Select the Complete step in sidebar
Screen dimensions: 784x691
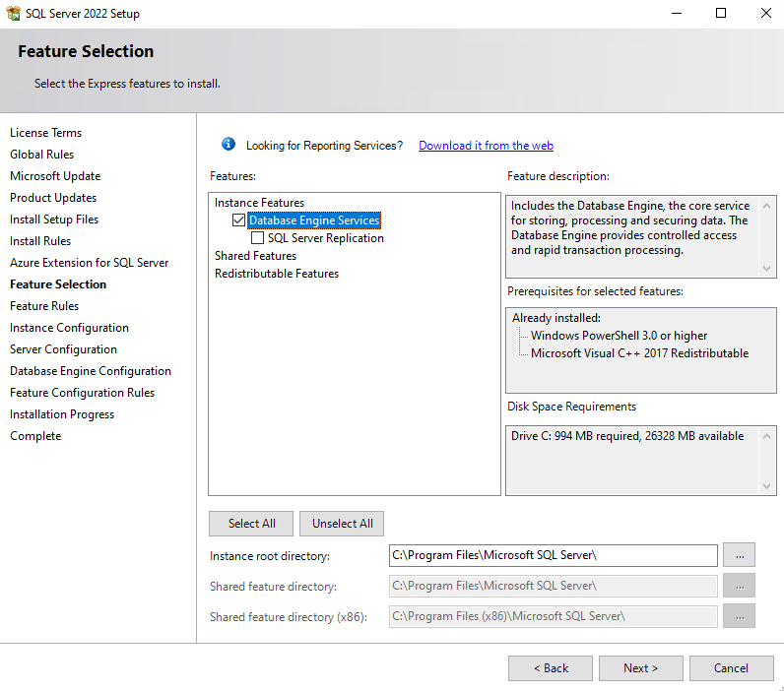tap(35, 436)
